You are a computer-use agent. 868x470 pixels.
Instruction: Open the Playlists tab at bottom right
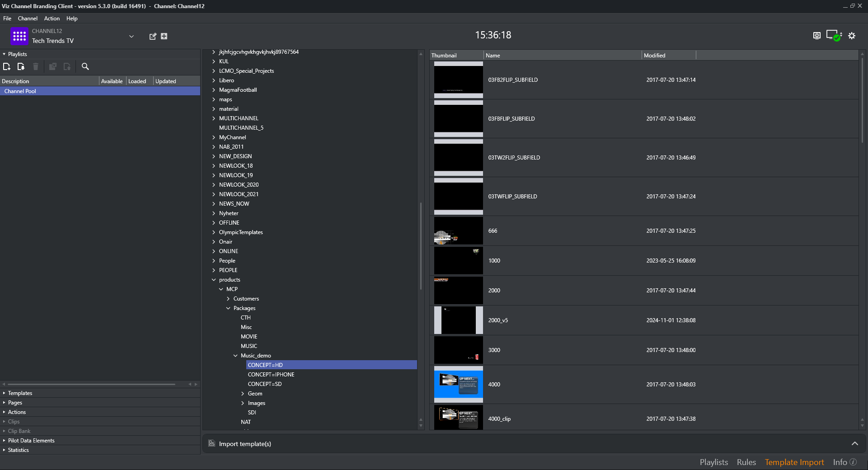click(713, 462)
